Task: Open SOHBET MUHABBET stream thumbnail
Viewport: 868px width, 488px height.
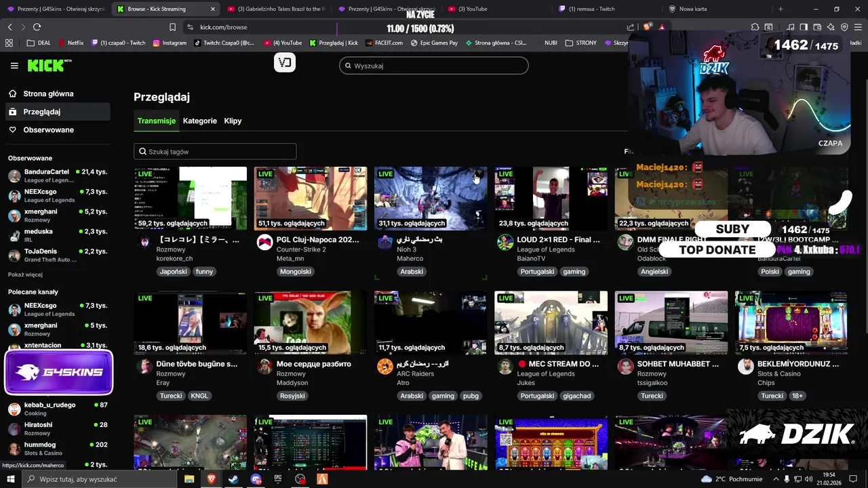Action: (x=671, y=323)
